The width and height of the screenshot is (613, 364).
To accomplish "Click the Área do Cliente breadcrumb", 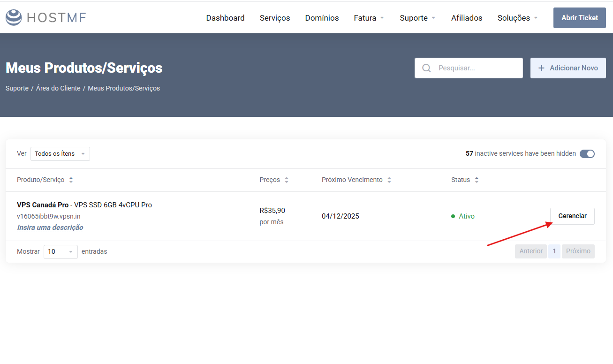I will pos(58,88).
